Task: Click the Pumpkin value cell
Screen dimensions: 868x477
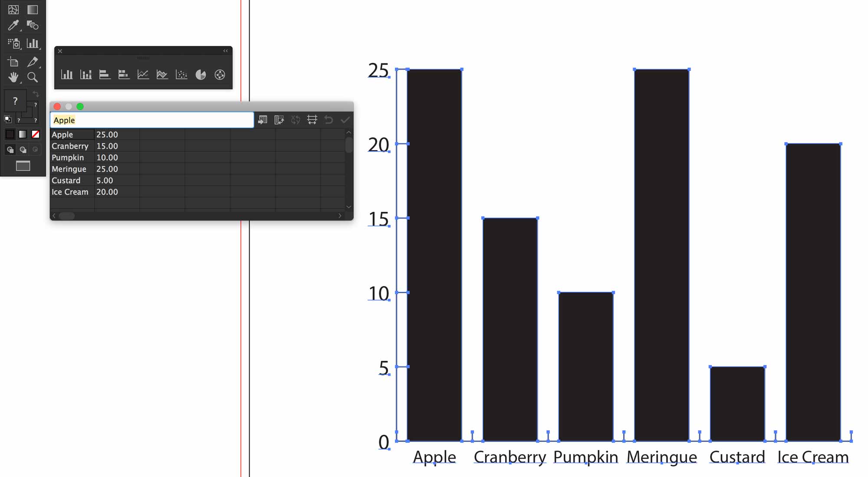Action: (107, 158)
